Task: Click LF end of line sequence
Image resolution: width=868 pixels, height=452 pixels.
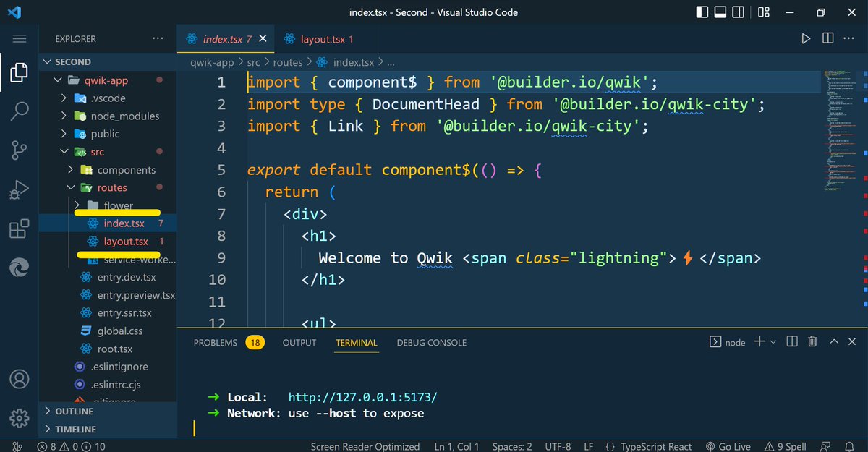Action: pos(589,446)
